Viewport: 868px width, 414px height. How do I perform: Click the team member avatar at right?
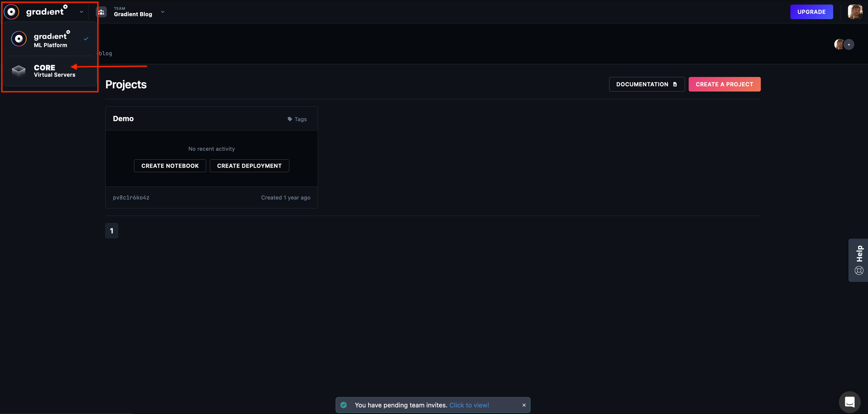coord(839,45)
